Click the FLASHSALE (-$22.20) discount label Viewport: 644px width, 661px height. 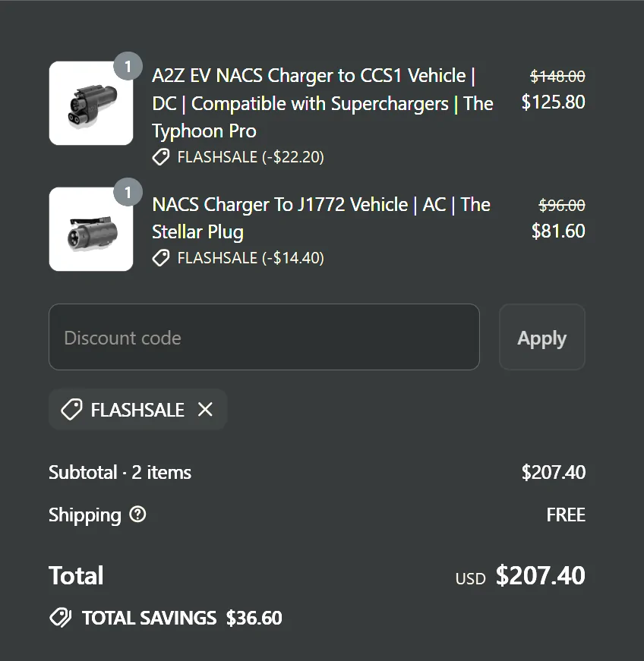point(251,157)
